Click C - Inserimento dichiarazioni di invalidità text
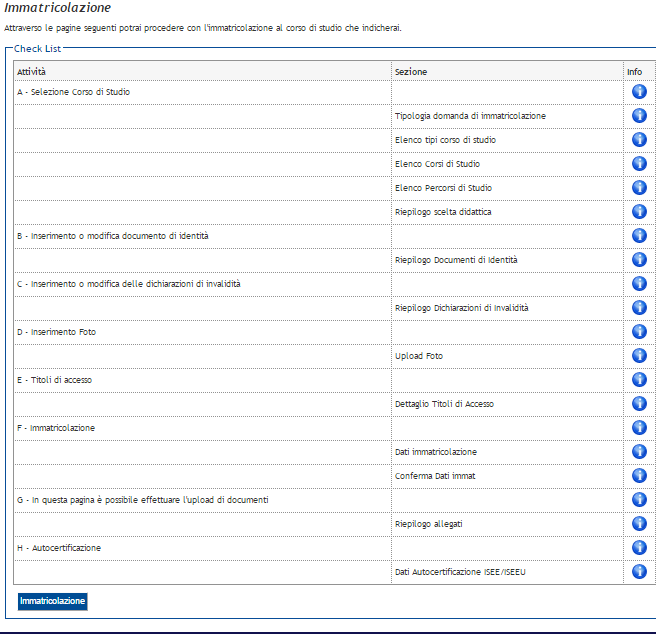 click(128, 284)
